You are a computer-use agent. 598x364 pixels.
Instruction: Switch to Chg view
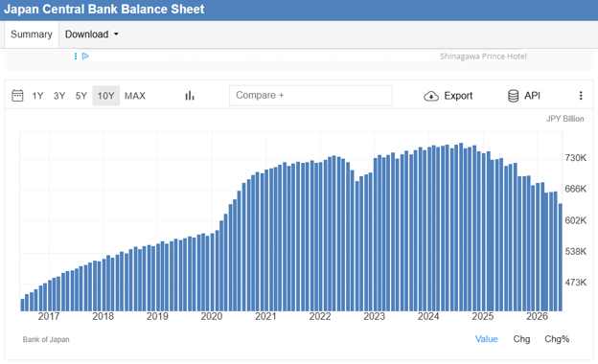[x=521, y=339]
